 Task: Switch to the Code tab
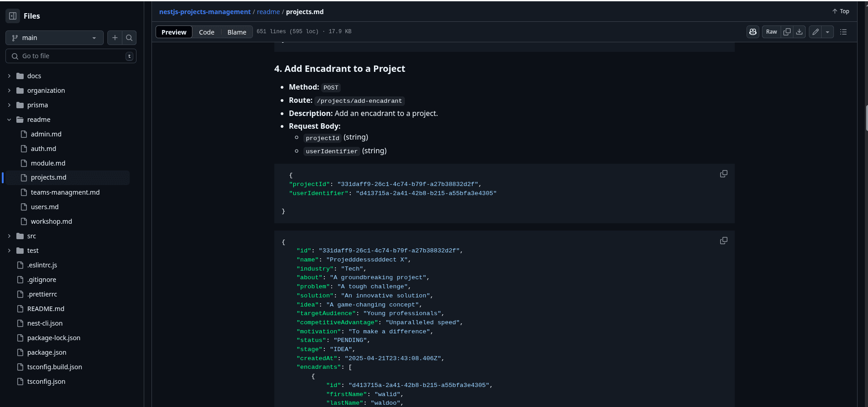coord(207,32)
